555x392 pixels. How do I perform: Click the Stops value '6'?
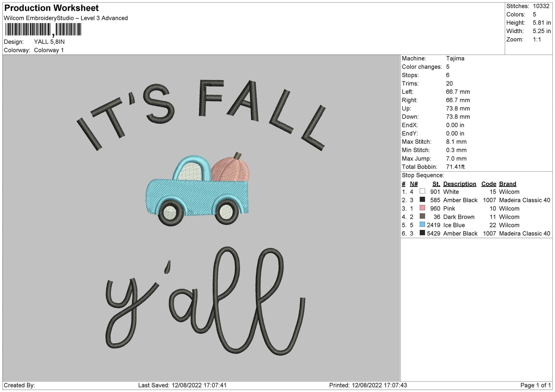pos(447,75)
